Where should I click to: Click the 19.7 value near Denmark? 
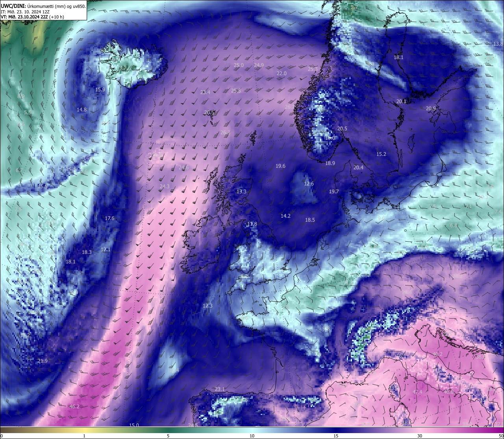click(334, 191)
